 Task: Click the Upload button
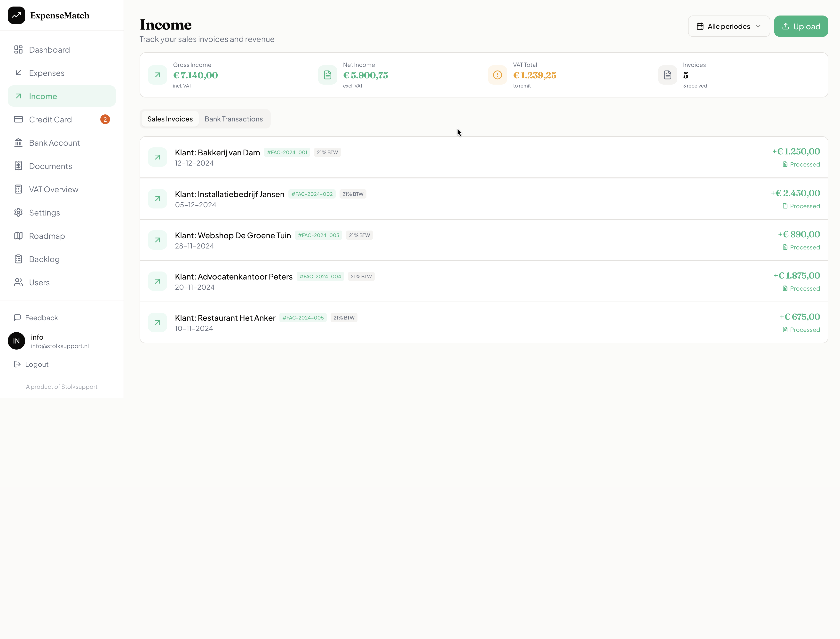(x=801, y=26)
